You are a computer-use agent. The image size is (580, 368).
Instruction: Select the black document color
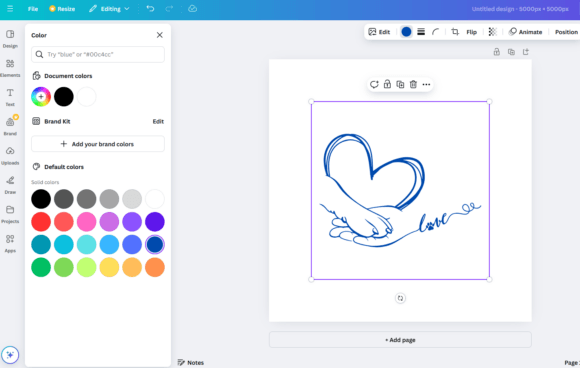click(x=64, y=97)
